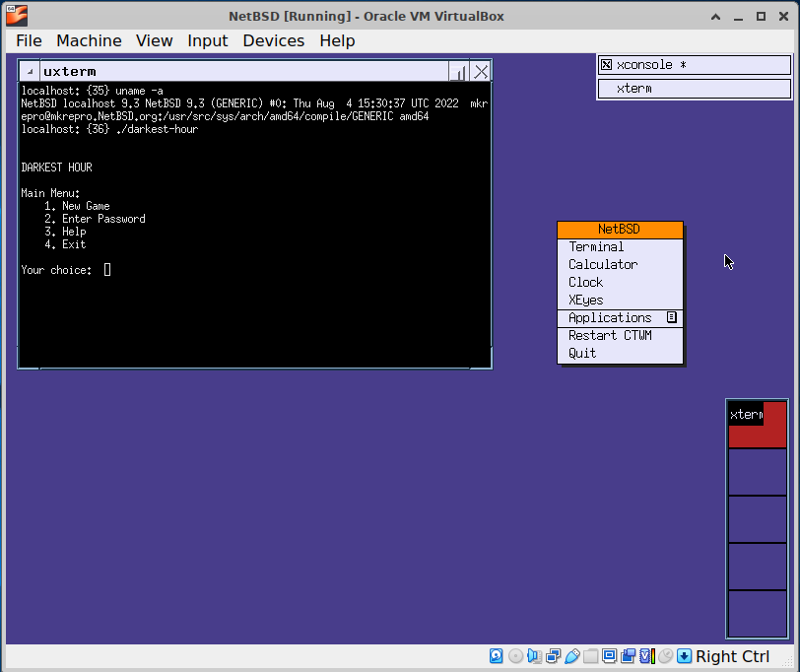Click the NetBSD menu title header
The height and width of the screenshot is (672, 800).
tap(620, 230)
